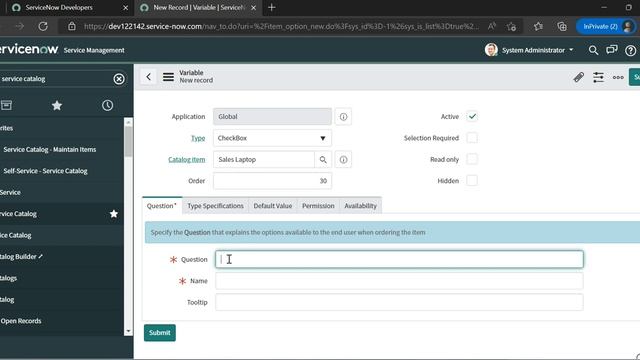Screen dimensions: 640x360
Task: Open the all applications archive icon
Action: coord(6,105)
